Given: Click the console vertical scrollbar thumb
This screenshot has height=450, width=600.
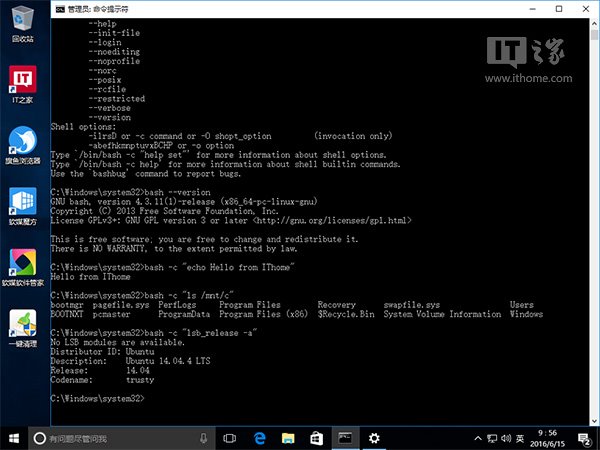Looking at the screenshot, I should coord(594,35).
